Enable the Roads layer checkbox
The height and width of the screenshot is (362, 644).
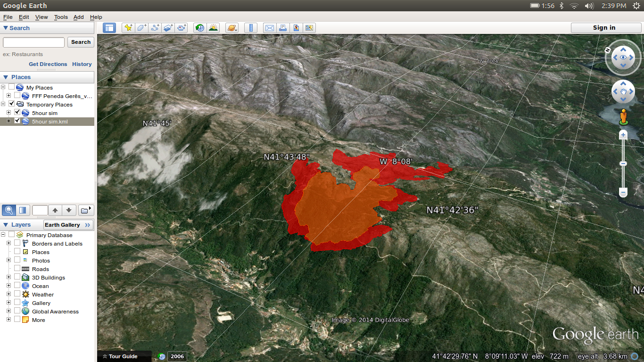pos(17,269)
